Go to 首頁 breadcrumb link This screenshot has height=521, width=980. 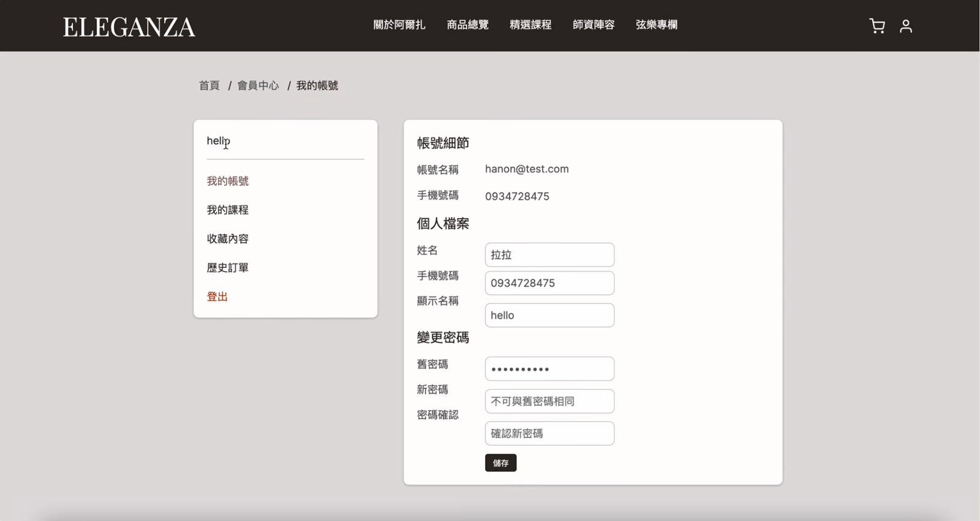pyautogui.click(x=209, y=85)
